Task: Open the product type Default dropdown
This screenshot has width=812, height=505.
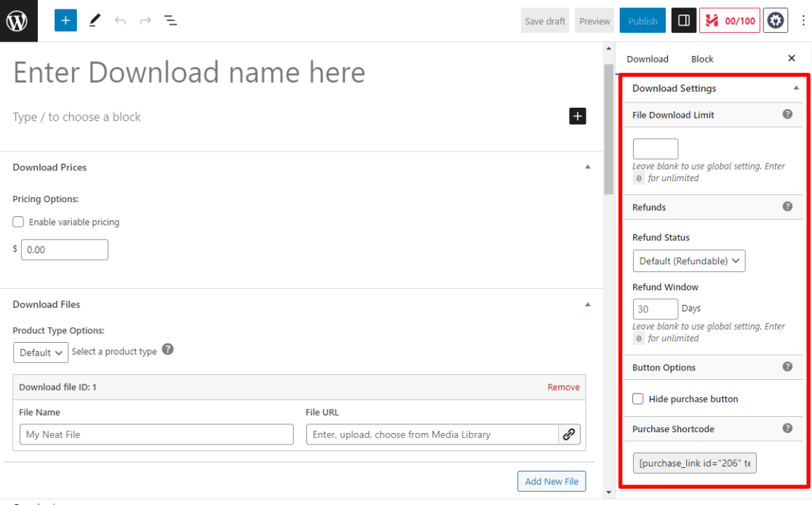Action: click(x=41, y=352)
